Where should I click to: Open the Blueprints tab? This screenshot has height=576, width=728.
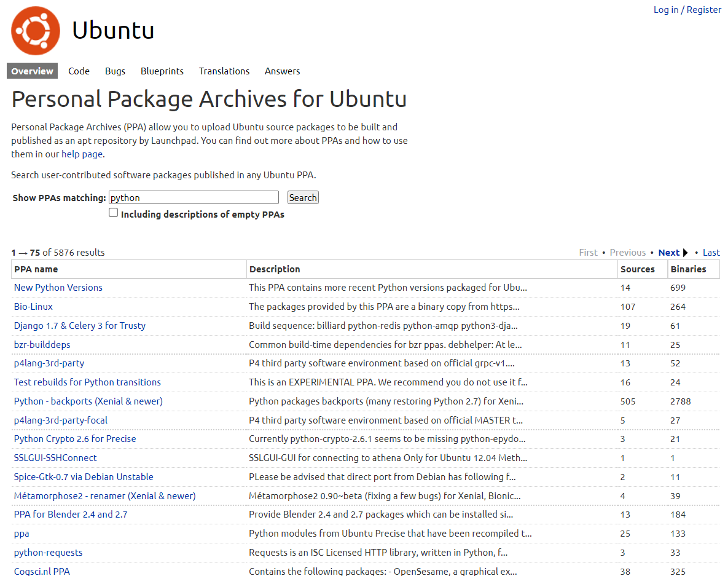click(x=162, y=71)
